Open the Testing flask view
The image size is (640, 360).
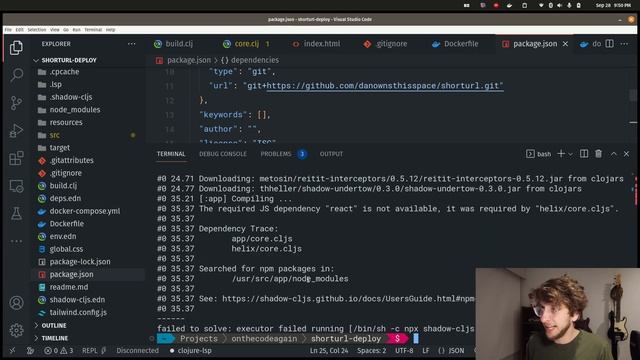click(16, 213)
